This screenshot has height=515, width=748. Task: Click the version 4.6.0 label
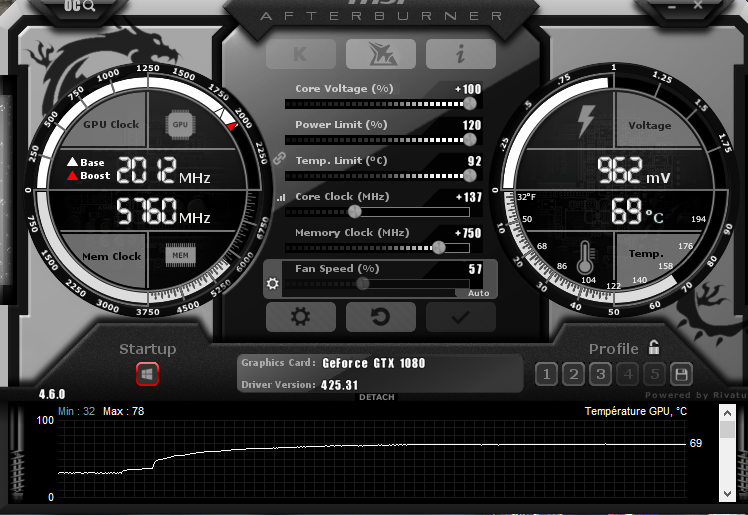[52, 394]
